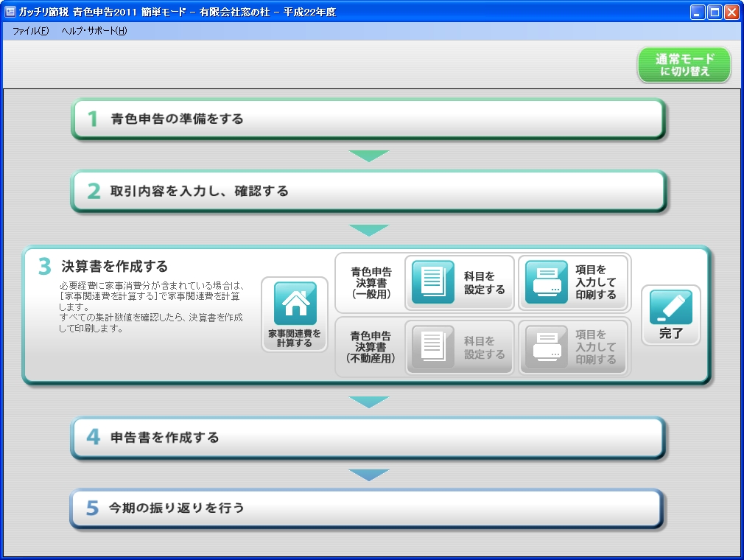Click the arrow between steps 4 and 5
Viewport: 744px width, 560px height.
tap(368, 474)
